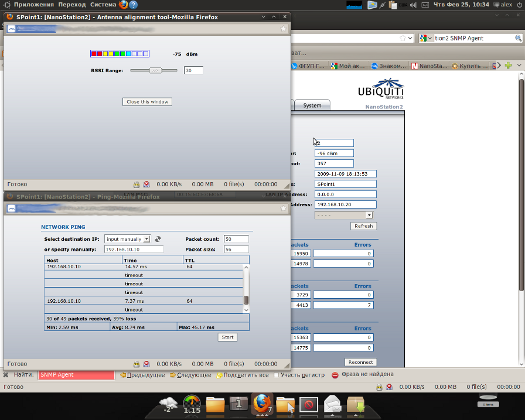
Task: Click the lock icon in main window status bar
Action: pyautogui.click(x=379, y=387)
